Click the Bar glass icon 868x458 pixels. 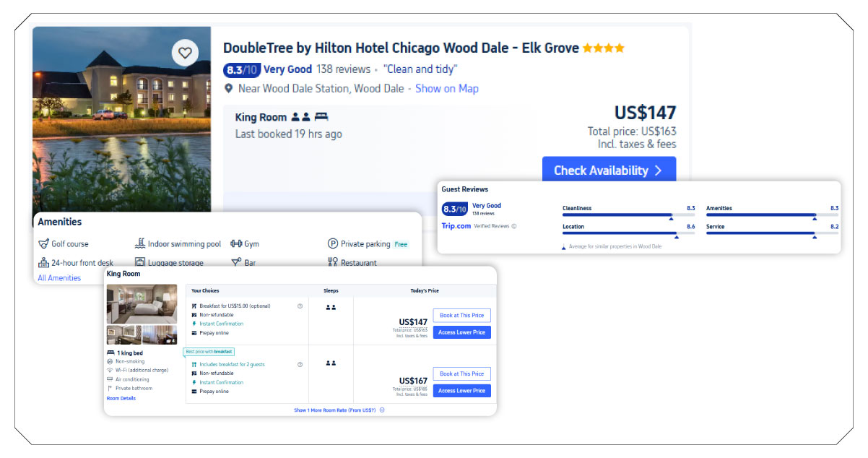tap(235, 262)
